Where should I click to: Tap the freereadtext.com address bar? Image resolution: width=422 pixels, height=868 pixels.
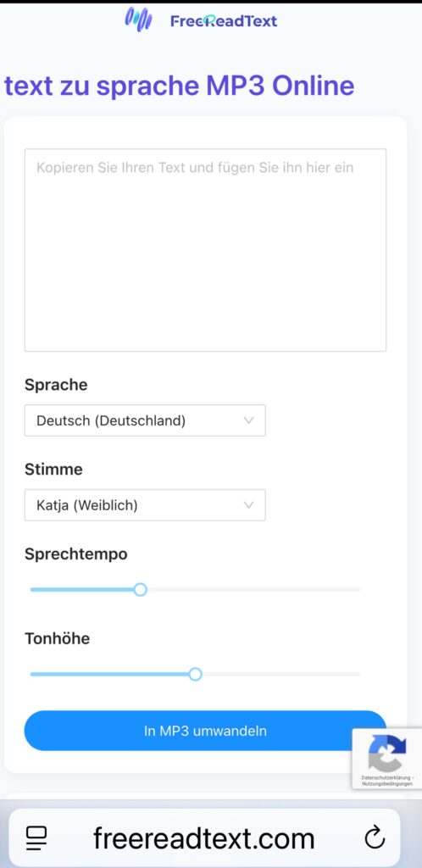(204, 837)
